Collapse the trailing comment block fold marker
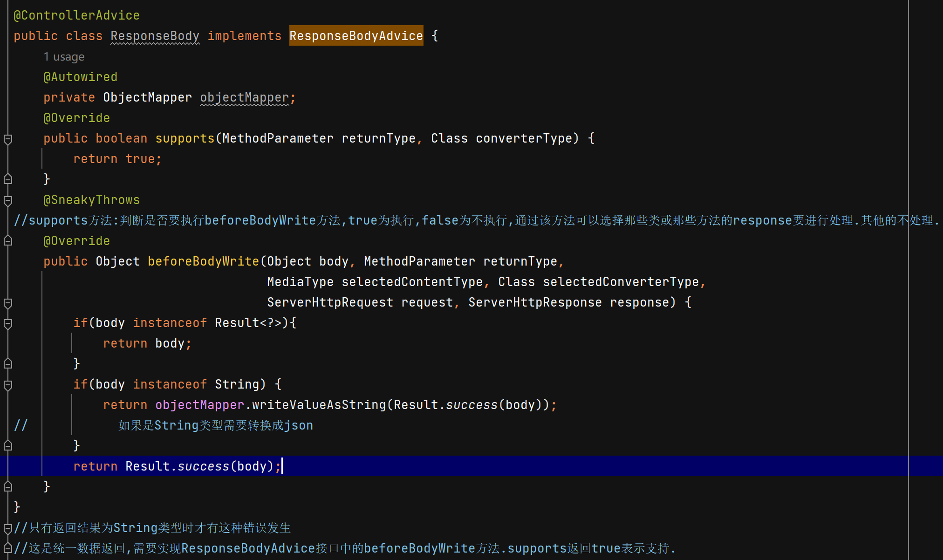Viewport: 943px width, 560px height. pyautogui.click(x=8, y=528)
